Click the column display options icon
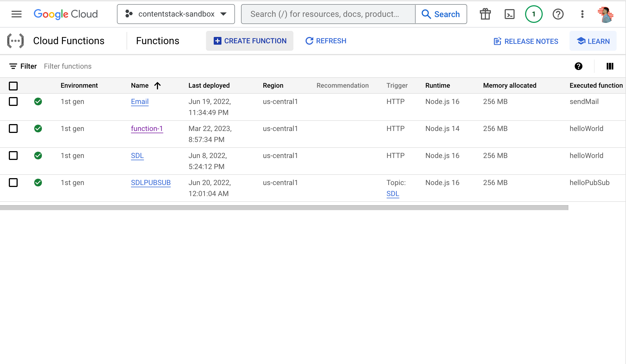Viewport: 626px width, 364px height. (610, 66)
